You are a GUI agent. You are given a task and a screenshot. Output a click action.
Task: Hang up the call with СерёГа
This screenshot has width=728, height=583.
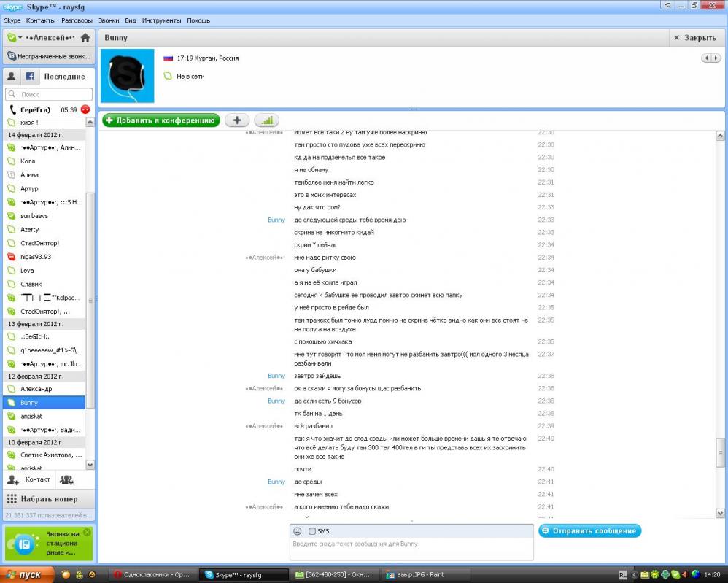coord(85,109)
